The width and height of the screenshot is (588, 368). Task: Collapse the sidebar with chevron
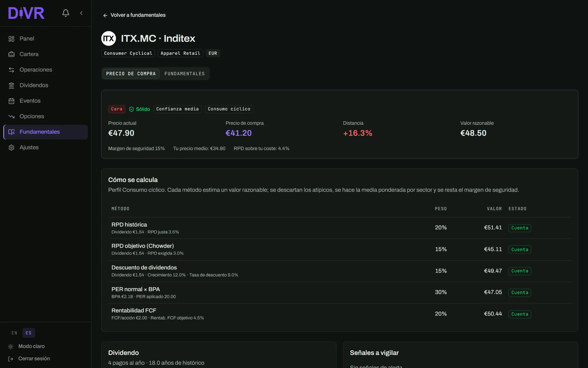point(81,13)
